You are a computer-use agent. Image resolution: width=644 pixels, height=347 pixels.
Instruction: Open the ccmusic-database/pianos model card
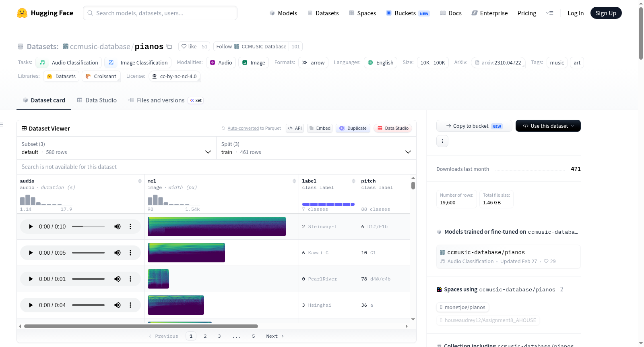point(508,256)
